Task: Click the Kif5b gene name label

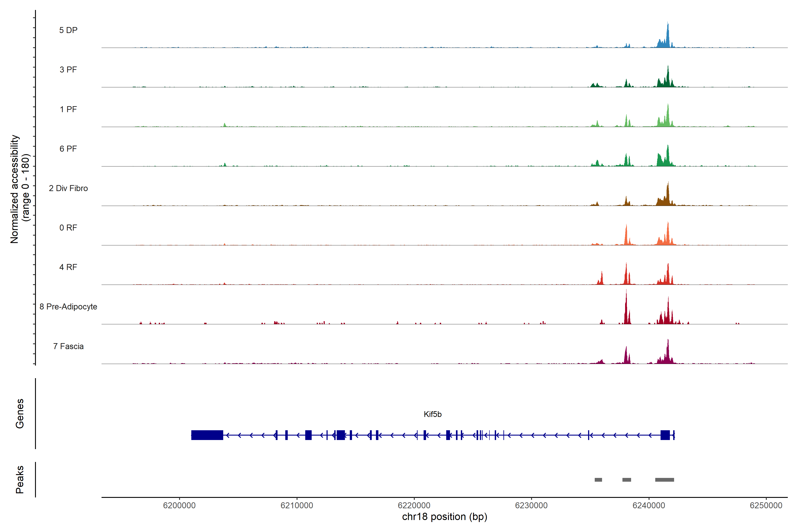Action: click(x=433, y=414)
